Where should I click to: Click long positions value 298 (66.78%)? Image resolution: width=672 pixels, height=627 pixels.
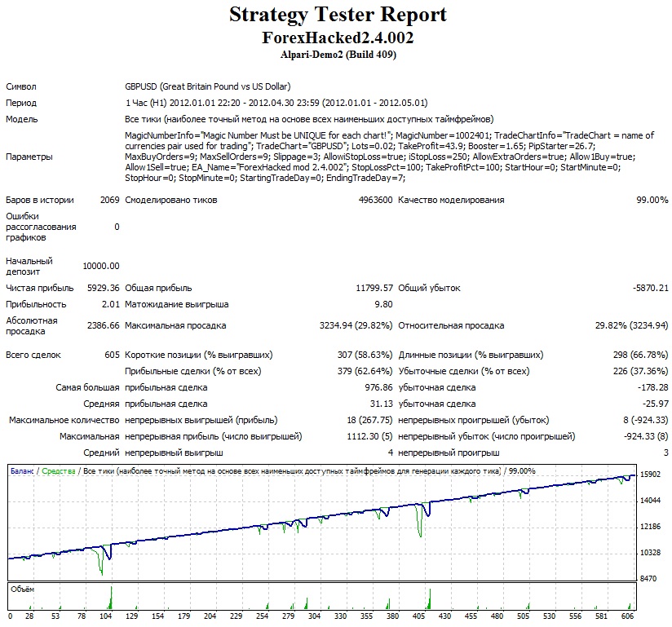[x=641, y=355]
